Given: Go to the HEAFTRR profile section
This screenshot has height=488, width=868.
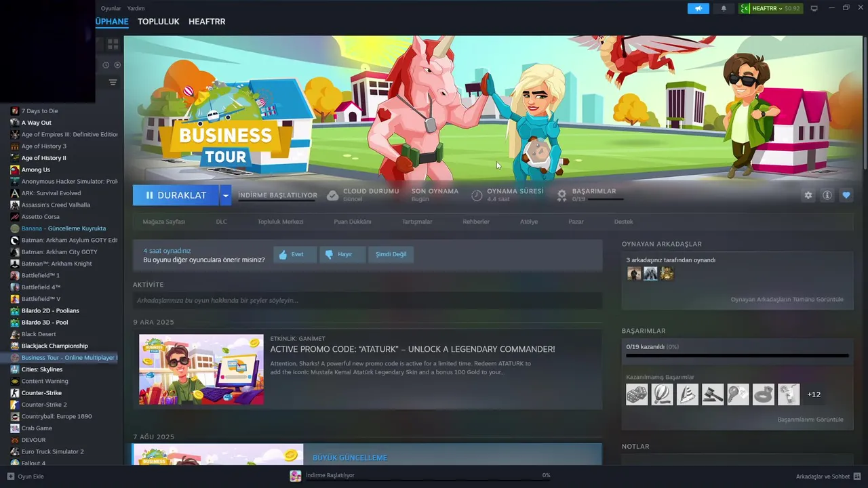Looking at the screenshot, I should click(x=207, y=22).
